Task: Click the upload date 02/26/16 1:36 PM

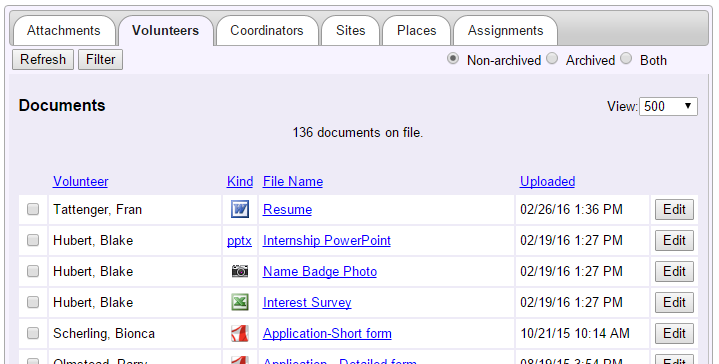Action: [x=571, y=210]
